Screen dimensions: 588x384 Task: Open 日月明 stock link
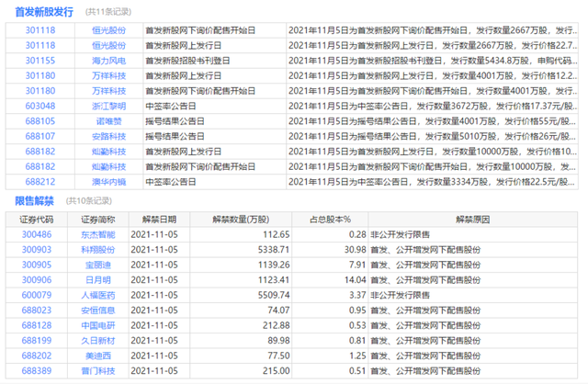click(98, 280)
